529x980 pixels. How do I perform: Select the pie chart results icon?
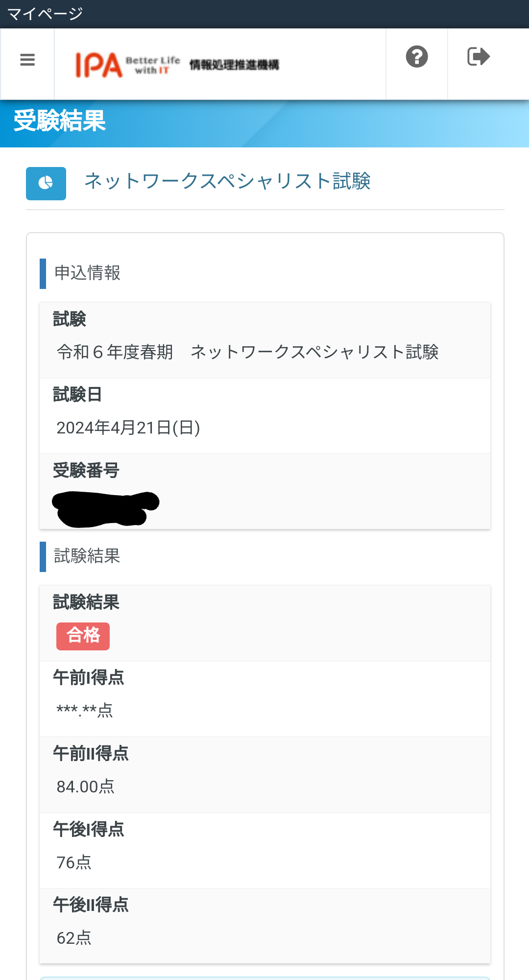tap(46, 184)
